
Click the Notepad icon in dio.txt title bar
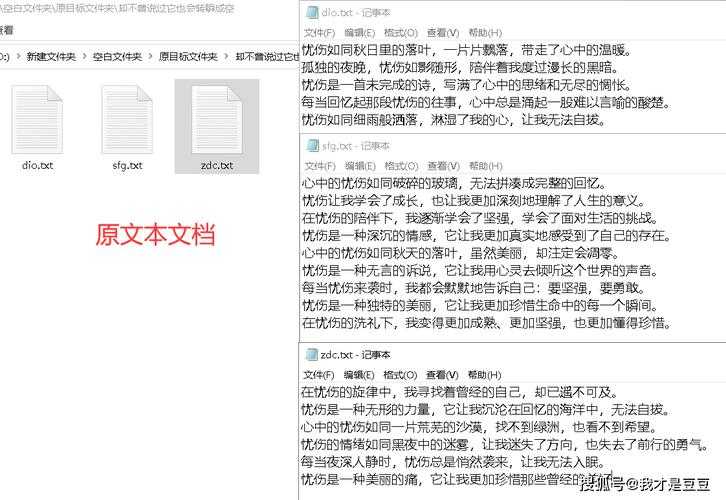[x=312, y=12]
